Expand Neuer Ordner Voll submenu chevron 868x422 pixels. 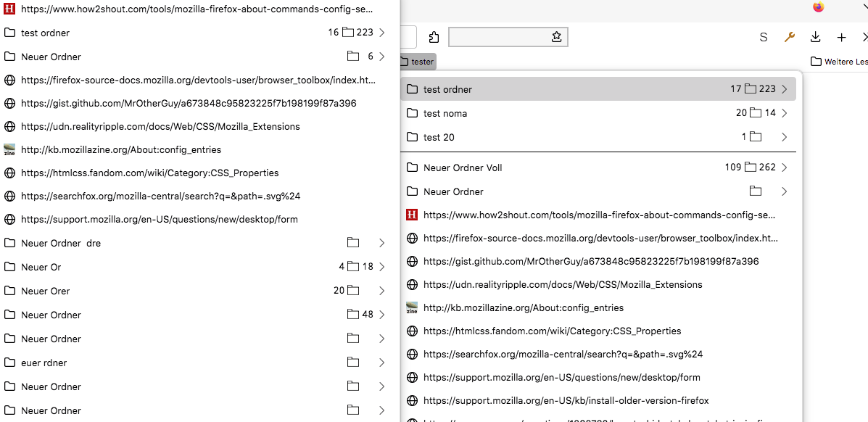pos(784,167)
